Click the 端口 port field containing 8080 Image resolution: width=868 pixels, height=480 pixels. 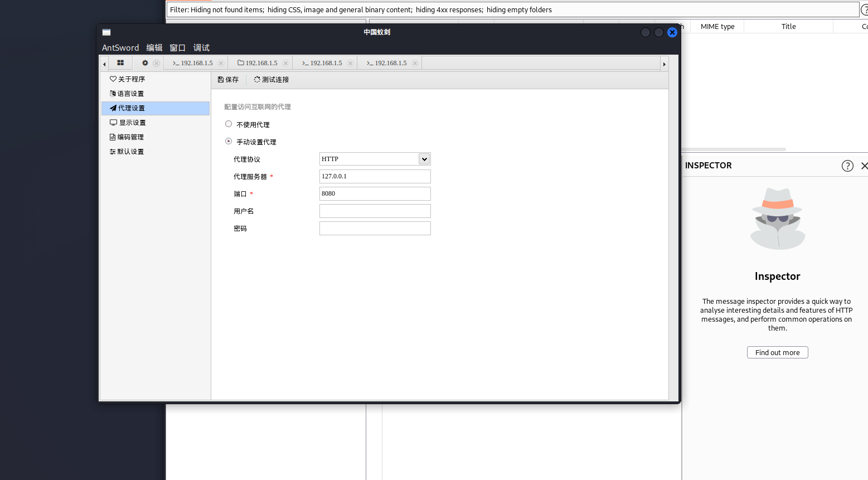(375, 193)
